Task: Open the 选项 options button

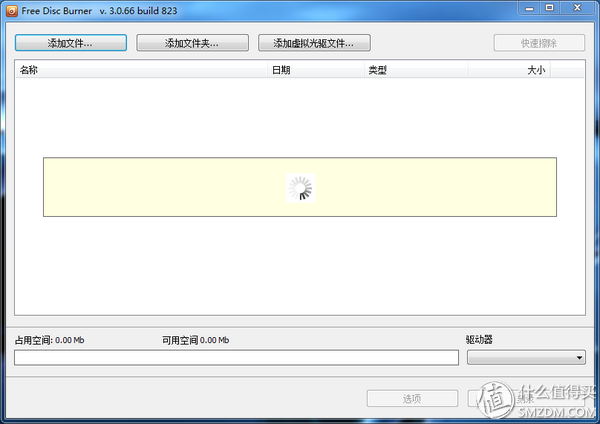Action: (412, 399)
